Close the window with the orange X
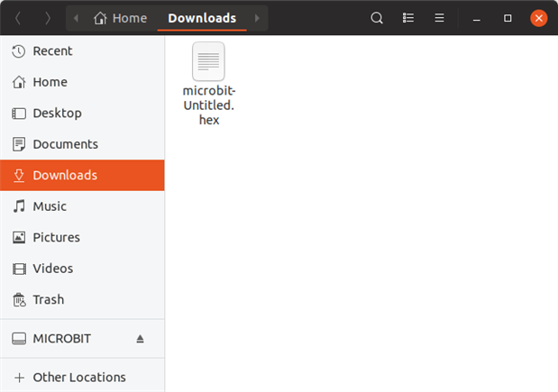Screen dimensions: 558x392 (x=539, y=18)
